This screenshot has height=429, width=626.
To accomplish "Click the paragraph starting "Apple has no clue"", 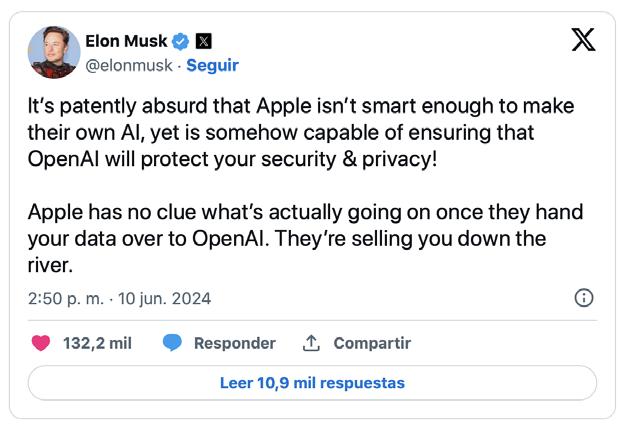I will click(300, 240).
